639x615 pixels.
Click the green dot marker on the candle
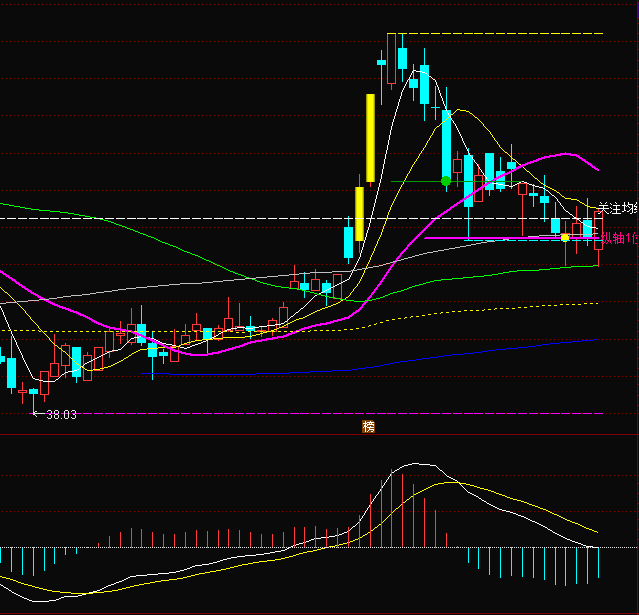(446, 181)
